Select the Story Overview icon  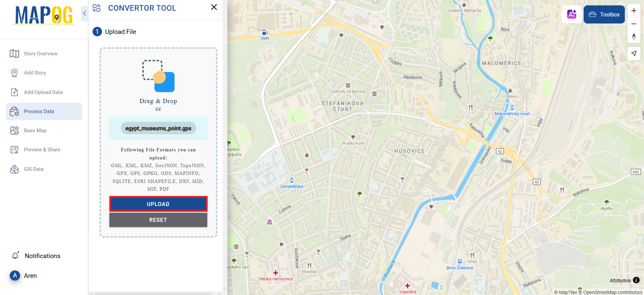[14, 53]
